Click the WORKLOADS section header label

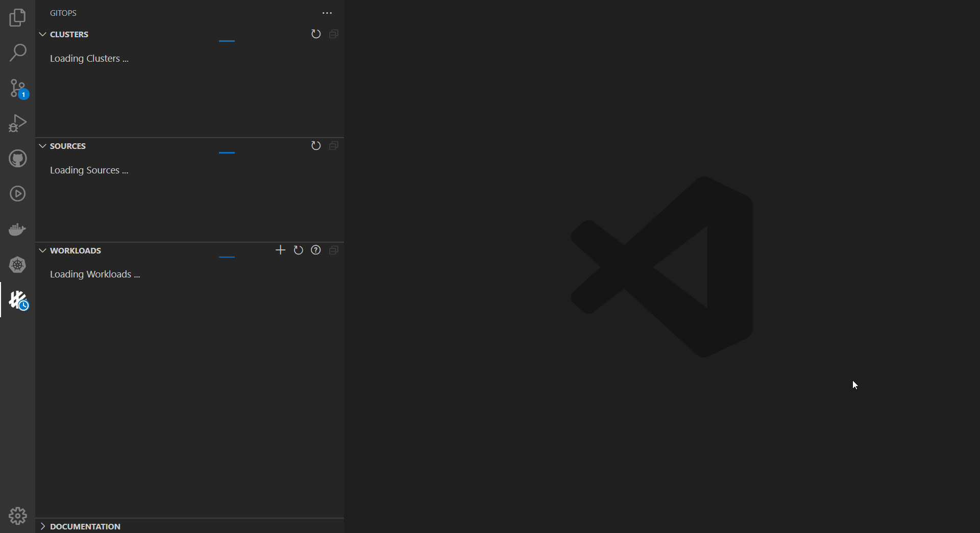[x=76, y=250]
